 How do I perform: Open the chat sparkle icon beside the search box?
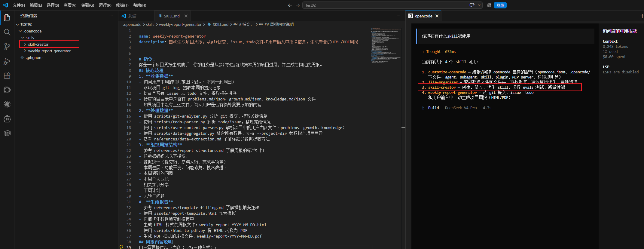(472, 5)
